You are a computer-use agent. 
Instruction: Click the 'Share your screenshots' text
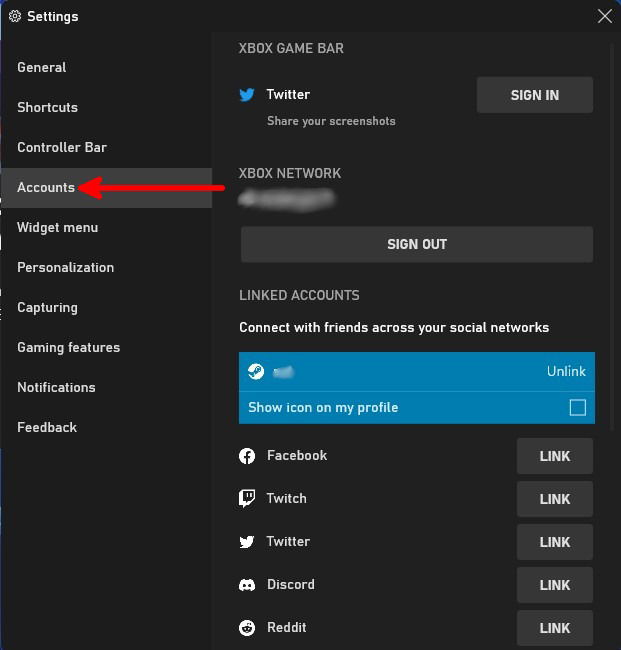coord(331,121)
